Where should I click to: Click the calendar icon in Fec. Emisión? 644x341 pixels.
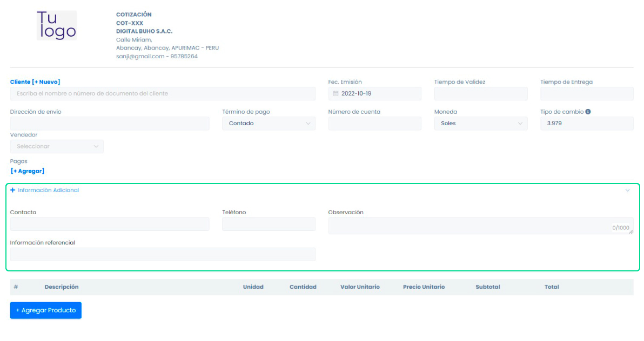[x=336, y=93]
